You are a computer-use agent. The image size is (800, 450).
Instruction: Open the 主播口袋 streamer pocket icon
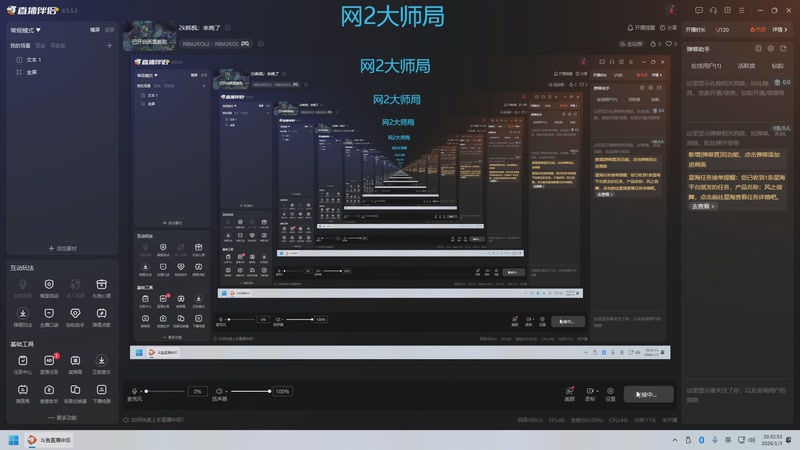49,317
